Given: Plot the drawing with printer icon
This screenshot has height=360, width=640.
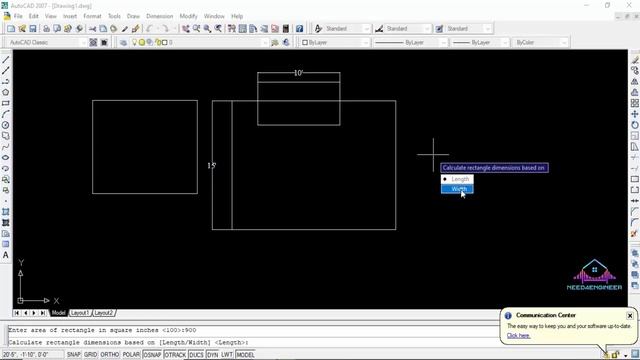Looking at the screenshot, I should pyautogui.click(x=47, y=29).
